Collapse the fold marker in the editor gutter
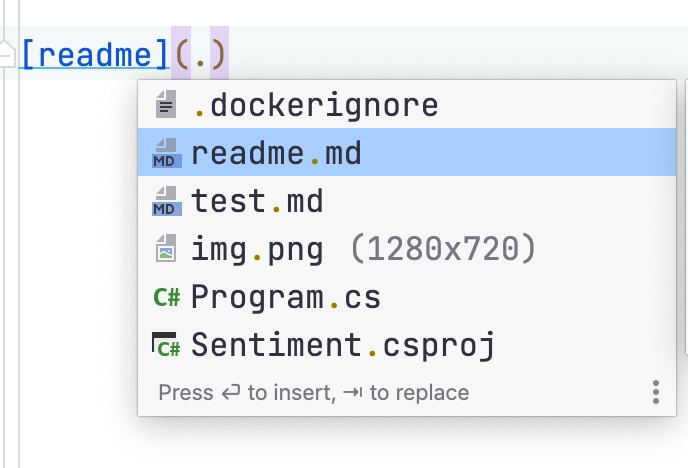This screenshot has height=468, width=688. 6,54
